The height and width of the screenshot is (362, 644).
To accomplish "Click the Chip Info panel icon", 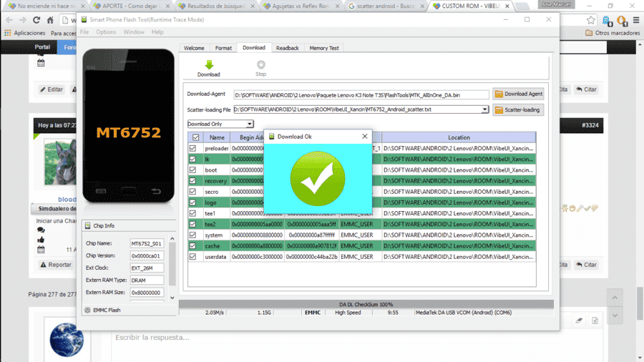I will coord(87,226).
